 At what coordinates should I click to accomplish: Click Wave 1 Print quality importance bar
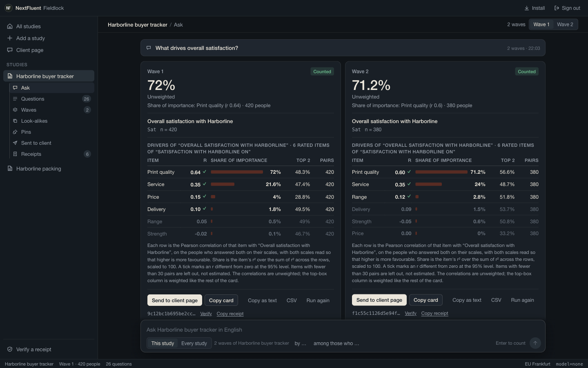coord(237,173)
